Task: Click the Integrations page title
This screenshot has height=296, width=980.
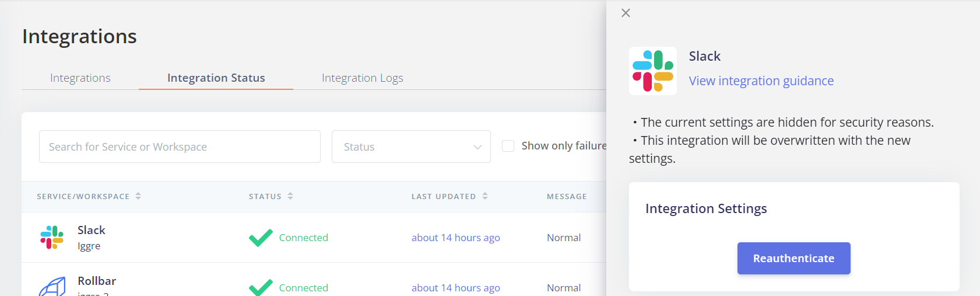Action: pos(79,37)
